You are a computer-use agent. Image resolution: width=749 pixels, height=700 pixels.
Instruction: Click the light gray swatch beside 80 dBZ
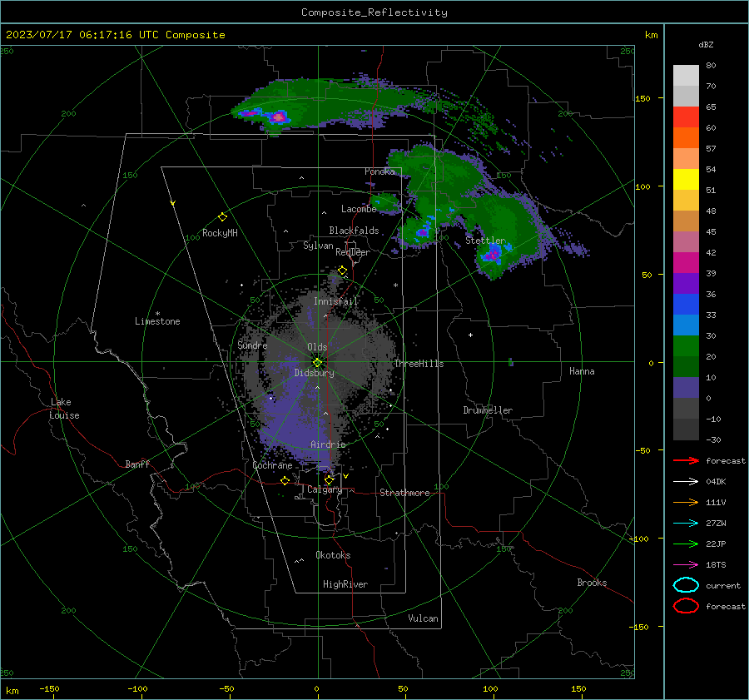coord(686,75)
